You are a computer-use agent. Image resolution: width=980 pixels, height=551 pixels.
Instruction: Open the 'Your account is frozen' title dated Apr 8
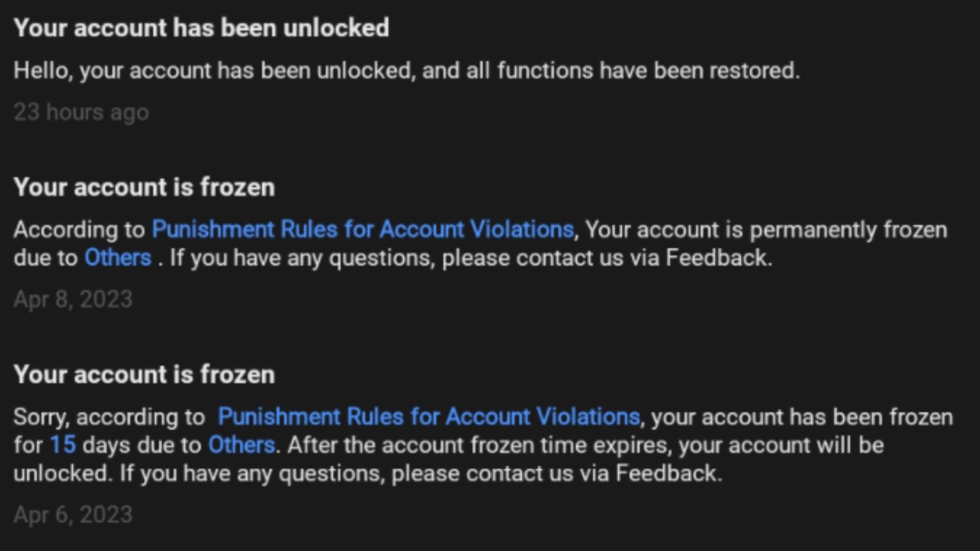coord(144,187)
